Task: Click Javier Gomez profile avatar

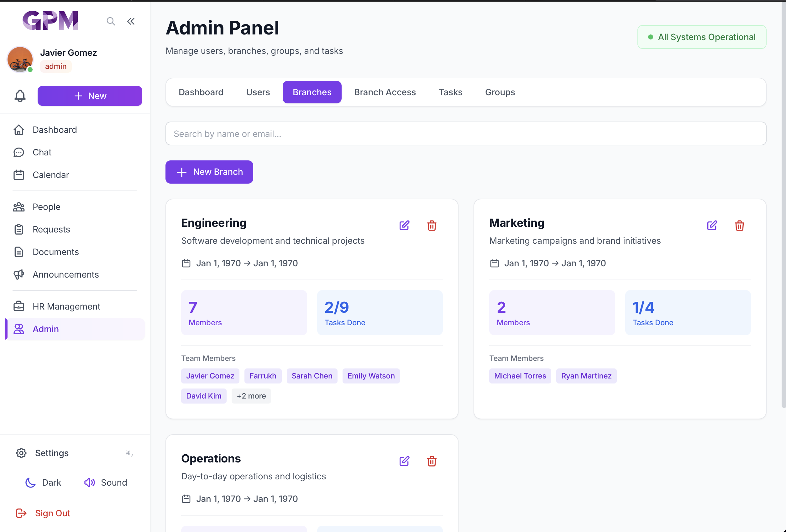Action: 20,60
